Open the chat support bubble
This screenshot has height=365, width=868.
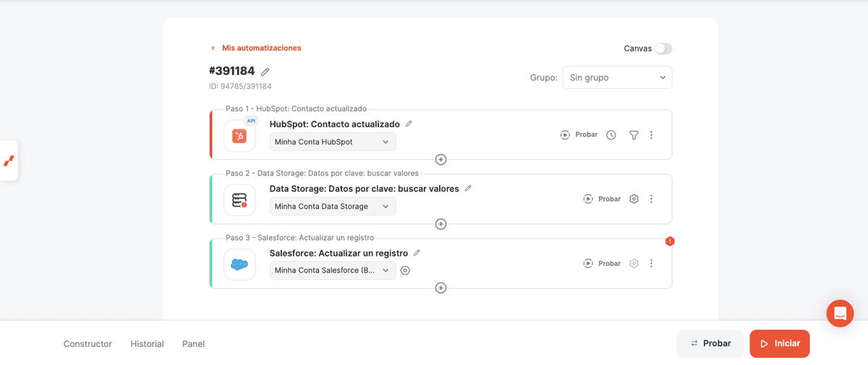[x=840, y=313]
